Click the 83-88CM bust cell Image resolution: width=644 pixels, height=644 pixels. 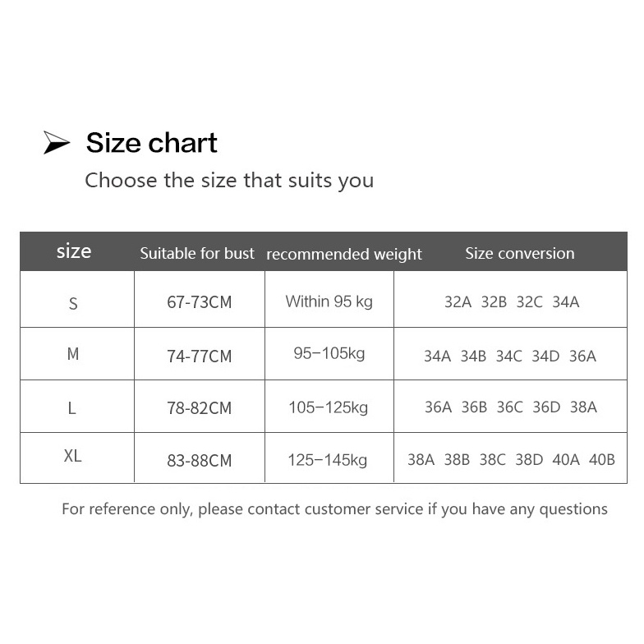(199, 461)
